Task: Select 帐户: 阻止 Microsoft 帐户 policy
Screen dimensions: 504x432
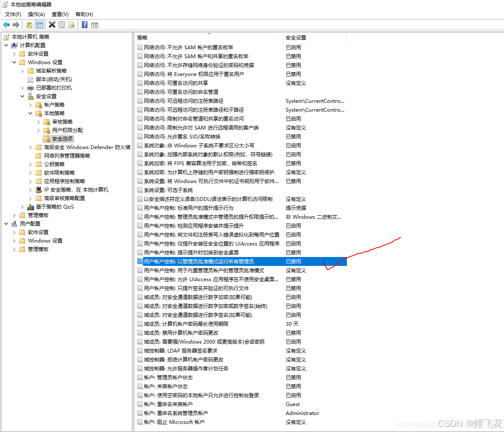Action: coord(174,422)
